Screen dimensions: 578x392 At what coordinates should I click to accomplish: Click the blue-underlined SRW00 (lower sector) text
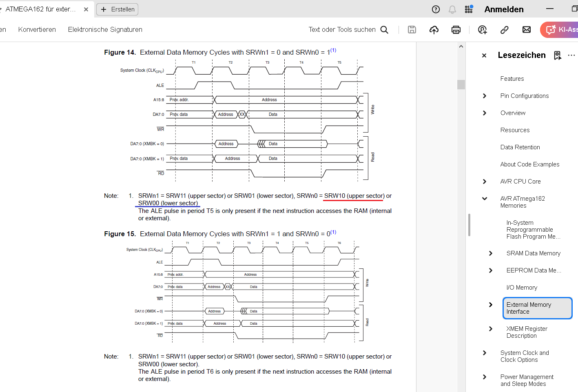168,203
